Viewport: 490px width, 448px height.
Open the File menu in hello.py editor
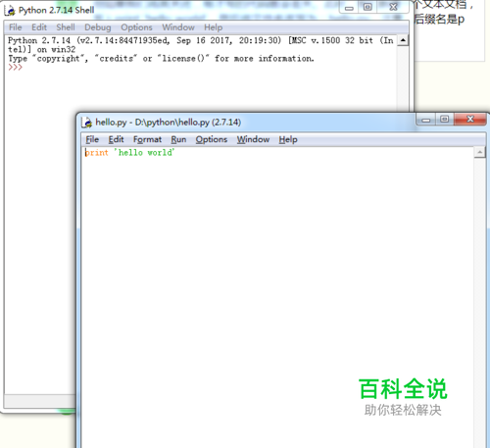pyautogui.click(x=92, y=139)
